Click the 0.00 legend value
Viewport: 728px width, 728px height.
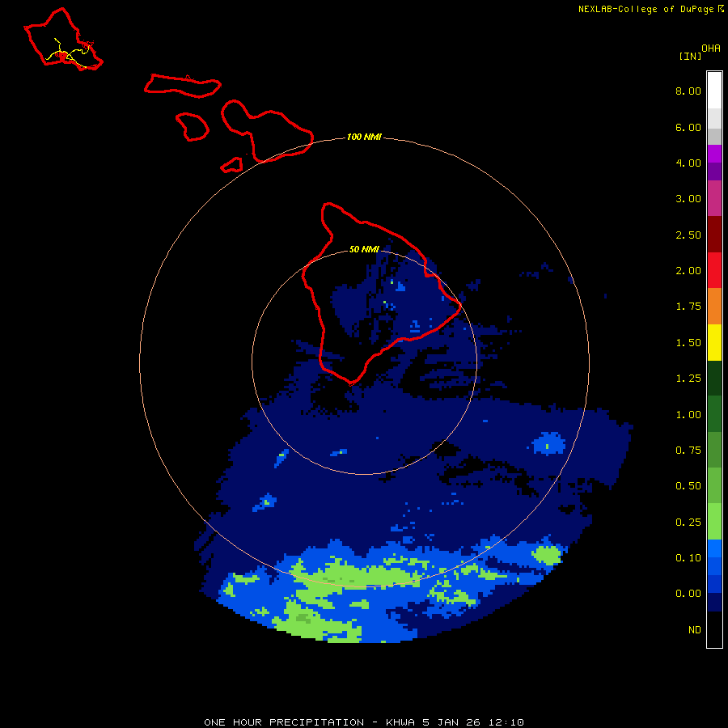coord(688,594)
